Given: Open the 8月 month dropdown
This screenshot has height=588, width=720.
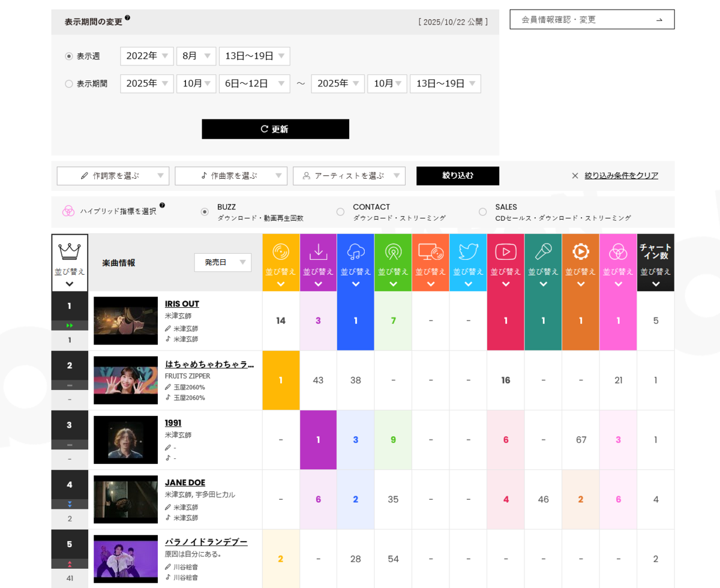Looking at the screenshot, I should [x=196, y=56].
